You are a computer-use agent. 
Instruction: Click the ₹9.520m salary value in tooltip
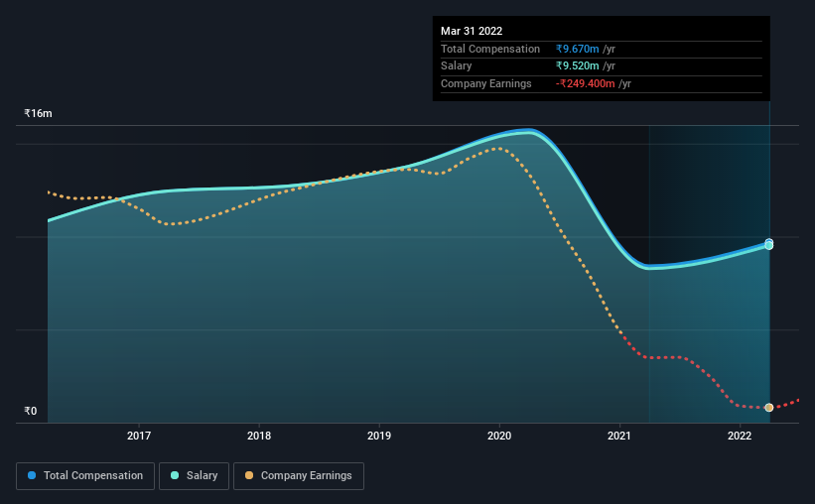pyautogui.click(x=577, y=66)
